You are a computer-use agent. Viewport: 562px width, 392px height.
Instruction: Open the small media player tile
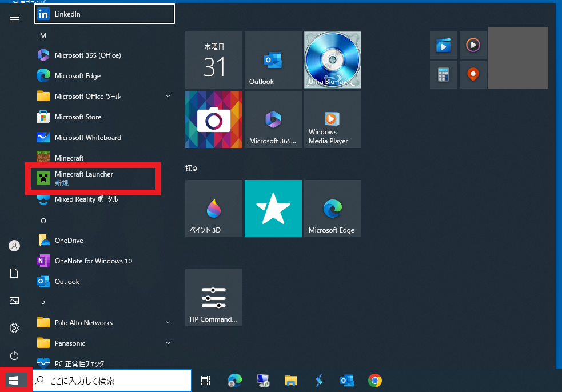[x=473, y=45]
